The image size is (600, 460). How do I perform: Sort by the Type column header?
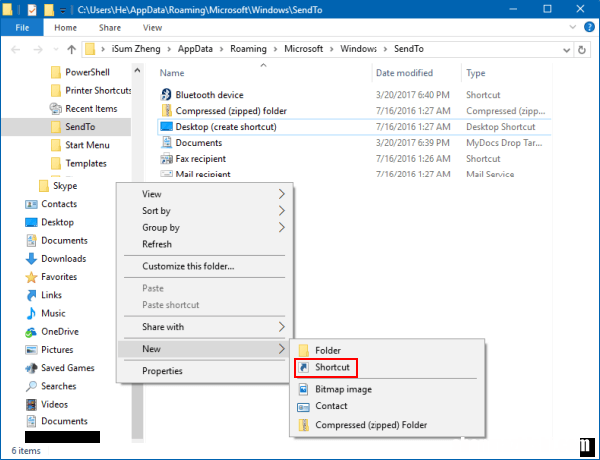476,73
